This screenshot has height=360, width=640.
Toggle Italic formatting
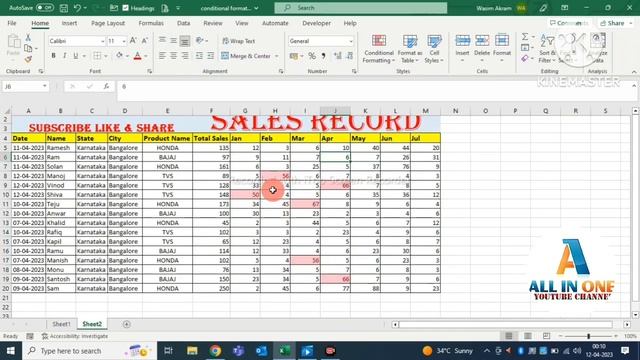[64, 56]
